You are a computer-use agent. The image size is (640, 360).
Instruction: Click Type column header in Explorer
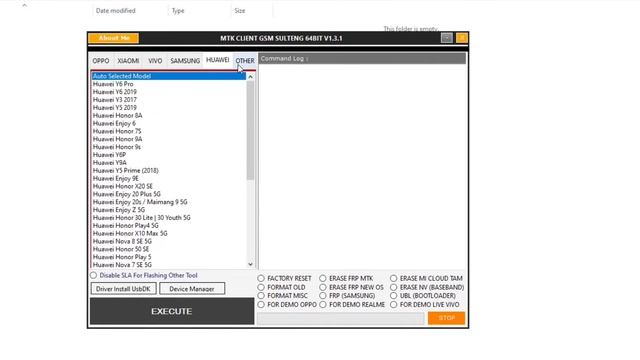(x=178, y=11)
